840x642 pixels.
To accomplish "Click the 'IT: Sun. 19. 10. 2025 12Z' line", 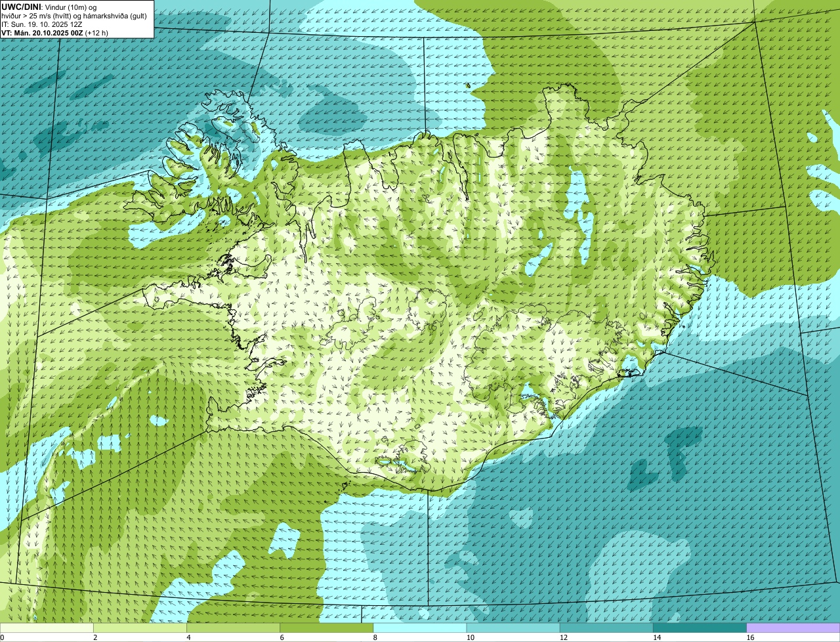I will tap(41, 24).
